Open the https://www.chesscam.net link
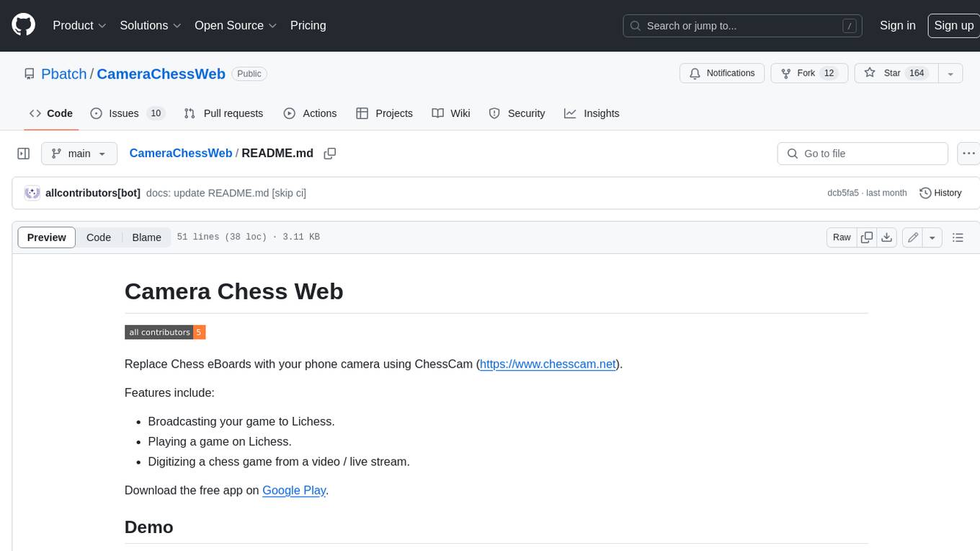980x551 pixels. coord(548,364)
